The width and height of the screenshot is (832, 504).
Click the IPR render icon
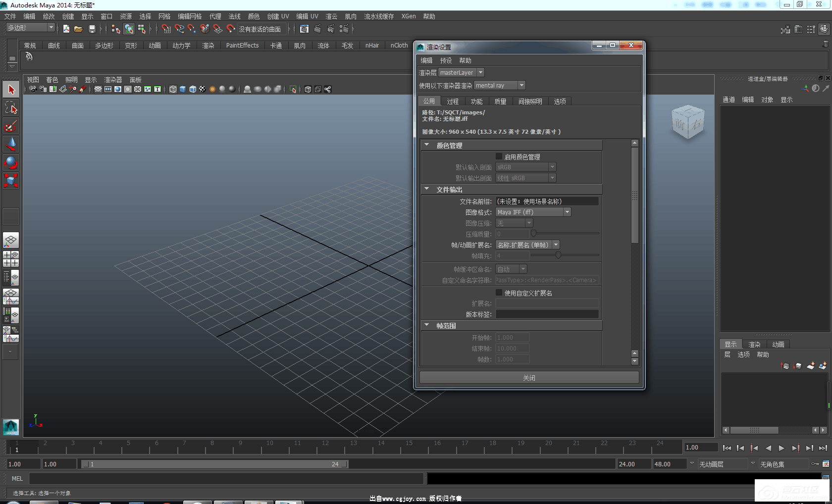tap(331, 29)
